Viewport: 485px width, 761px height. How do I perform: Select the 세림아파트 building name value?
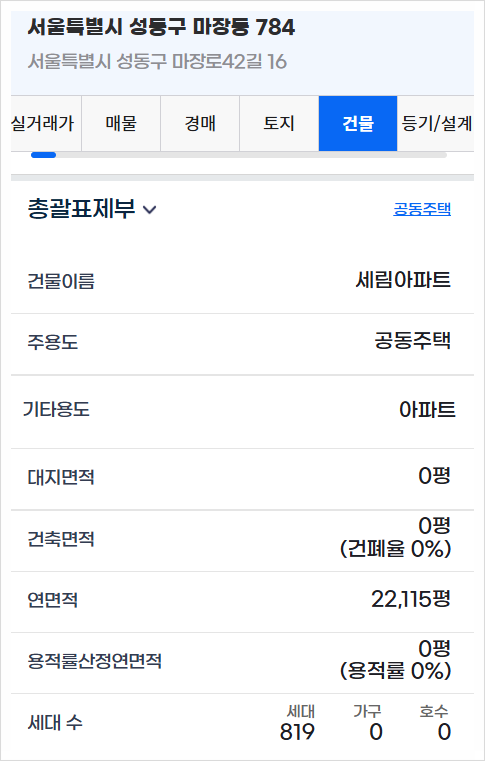(403, 280)
